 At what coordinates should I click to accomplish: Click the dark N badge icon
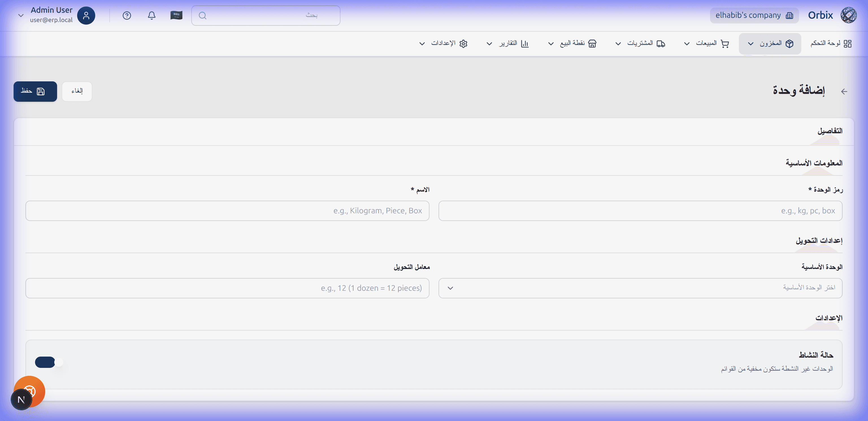(21, 400)
